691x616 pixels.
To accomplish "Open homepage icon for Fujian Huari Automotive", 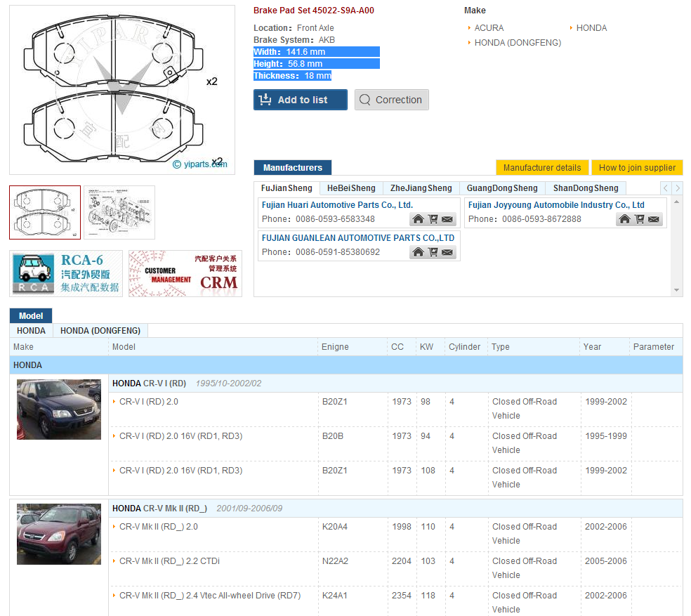I will tap(418, 219).
